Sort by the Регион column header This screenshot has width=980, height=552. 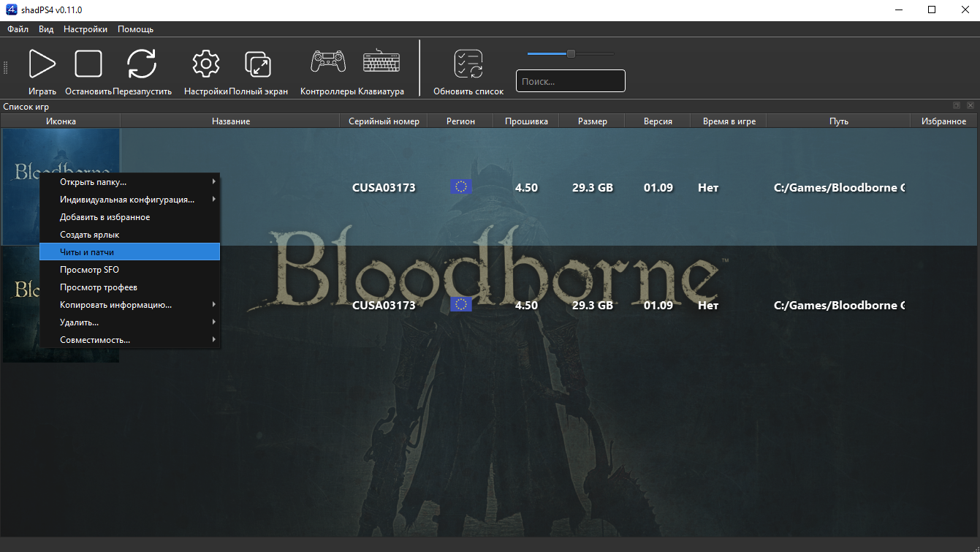(x=460, y=121)
